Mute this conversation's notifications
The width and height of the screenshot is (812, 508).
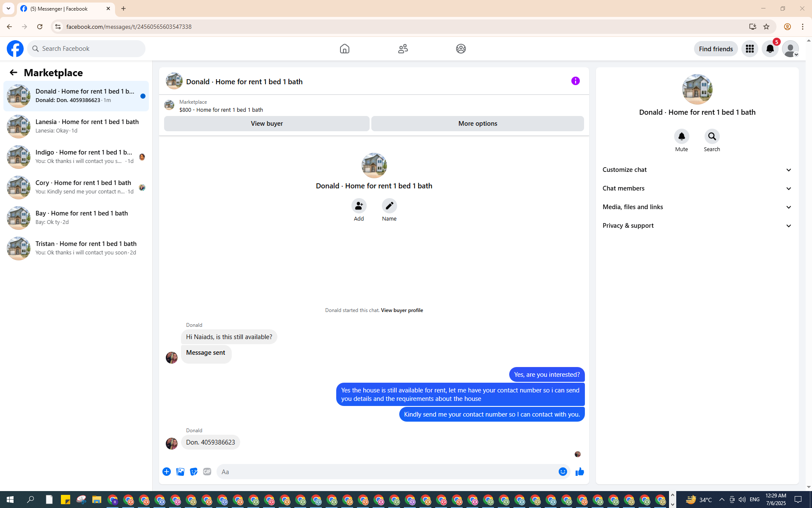pyautogui.click(x=681, y=137)
